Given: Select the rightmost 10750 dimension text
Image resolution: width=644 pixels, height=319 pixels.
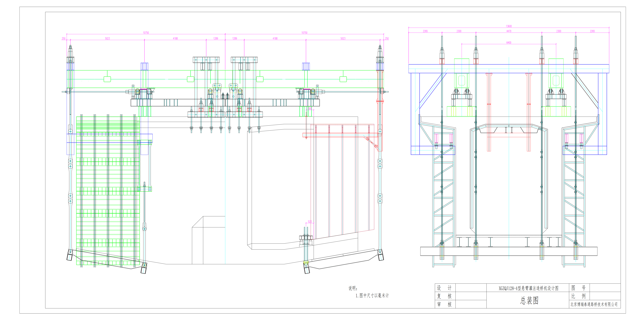Looking at the screenshot, I should pyautogui.click(x=304, y=32).
